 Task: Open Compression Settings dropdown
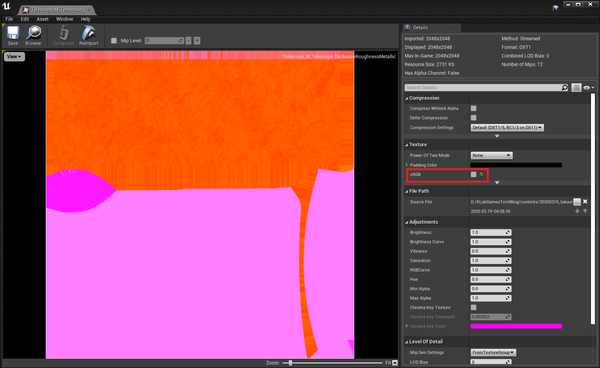coord(507,127)
